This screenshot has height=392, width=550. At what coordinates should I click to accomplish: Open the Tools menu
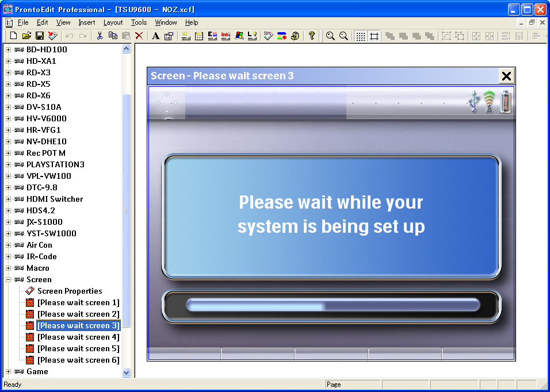(x=139, y=22)
